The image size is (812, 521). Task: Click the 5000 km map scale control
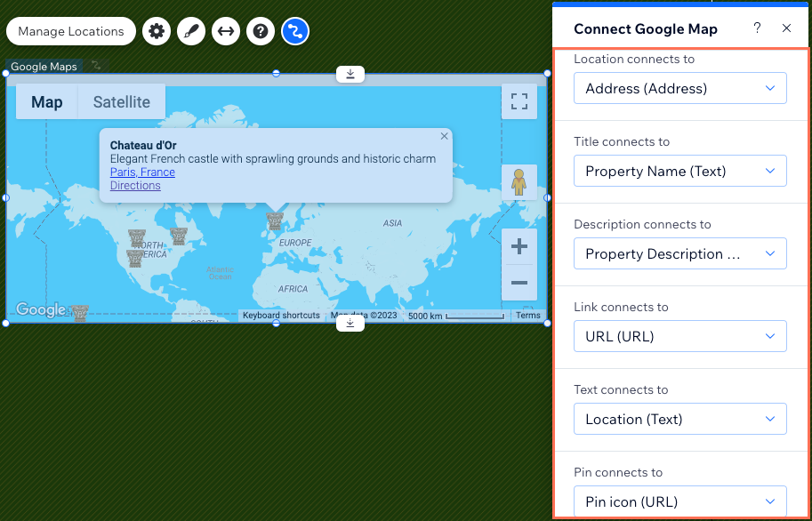tap(455, 316)
